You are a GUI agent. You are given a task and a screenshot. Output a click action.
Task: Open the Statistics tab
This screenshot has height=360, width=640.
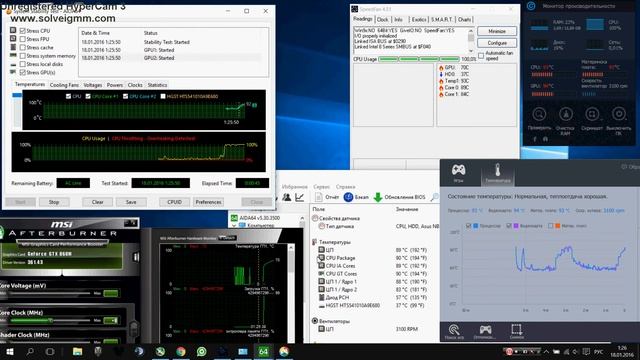pos(157,85)
